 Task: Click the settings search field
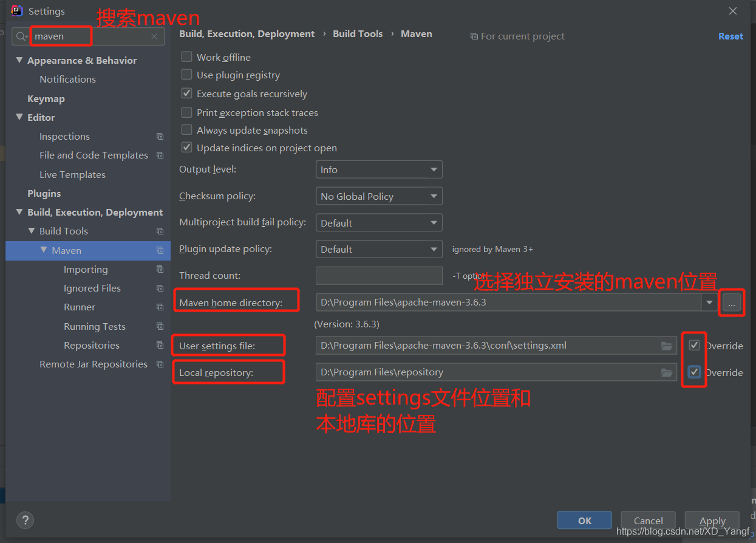88,36
